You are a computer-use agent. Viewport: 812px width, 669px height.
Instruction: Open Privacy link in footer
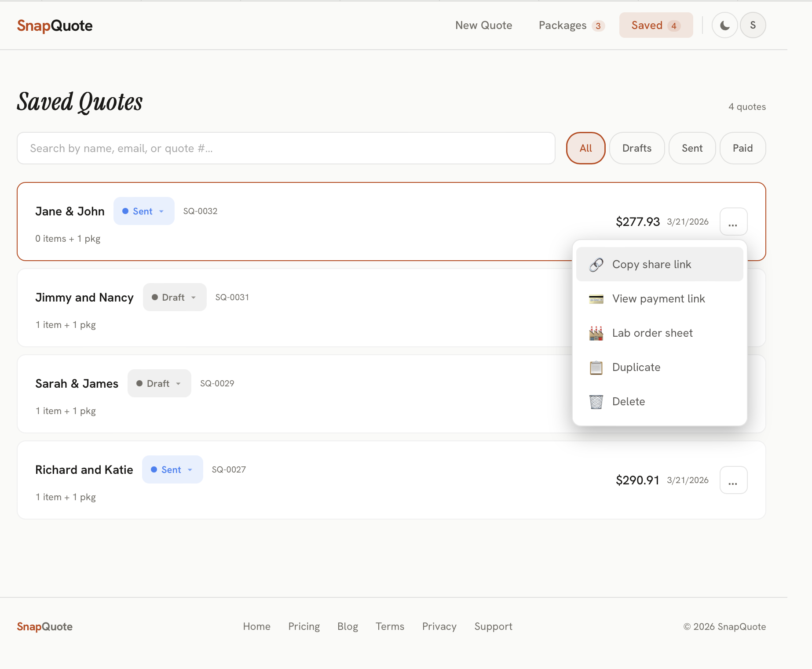click(439, 626)
